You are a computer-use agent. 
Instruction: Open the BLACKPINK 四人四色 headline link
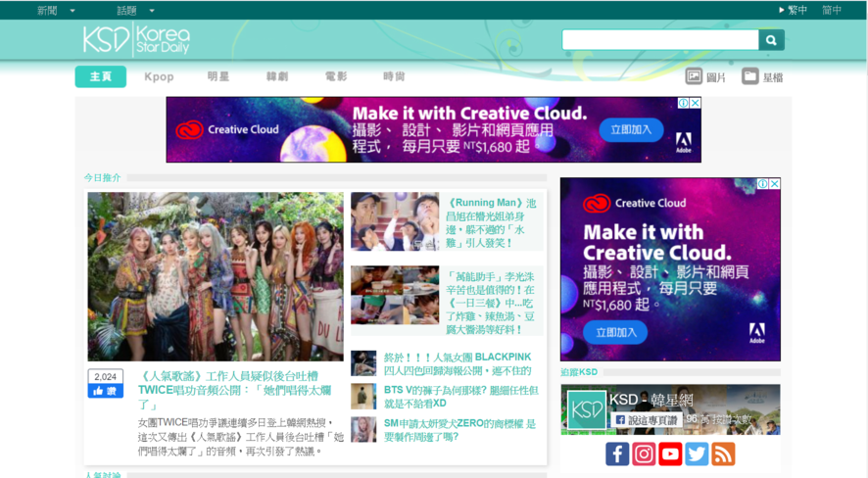tap(458, 363)
